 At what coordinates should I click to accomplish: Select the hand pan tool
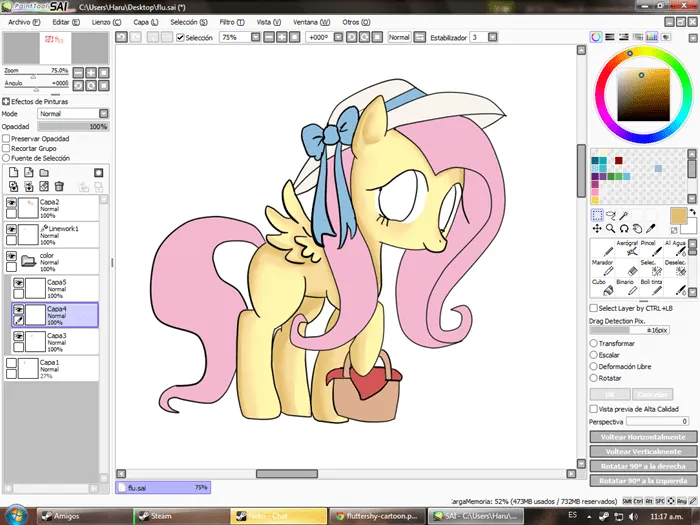[638, 229]
